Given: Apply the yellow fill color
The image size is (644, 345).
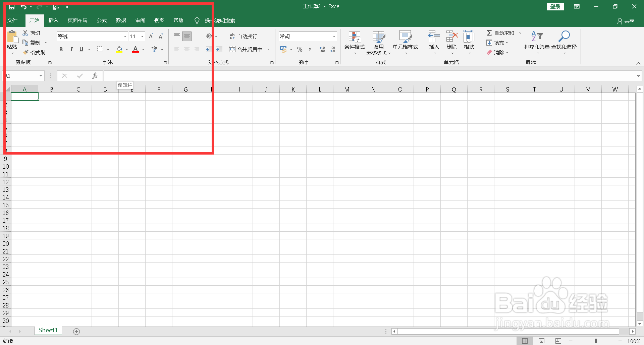Looking at the screenshot, I should [119, 49].
